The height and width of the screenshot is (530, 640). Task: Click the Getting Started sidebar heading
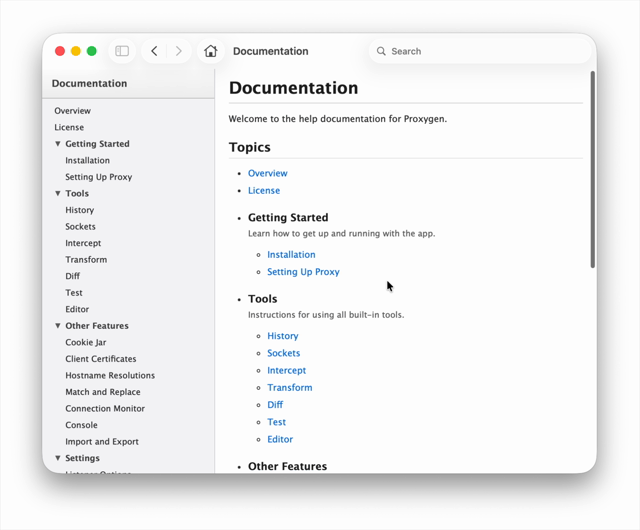[98, 144]
